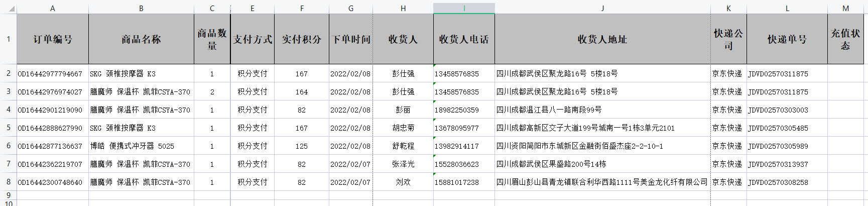Select column M header

845,9
